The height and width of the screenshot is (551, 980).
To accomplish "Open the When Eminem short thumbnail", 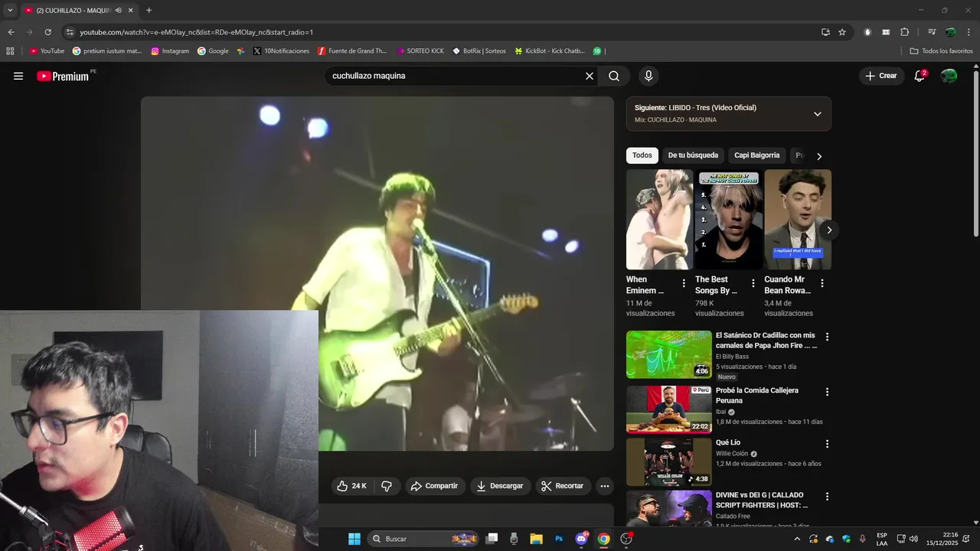I will coord(659,220).
